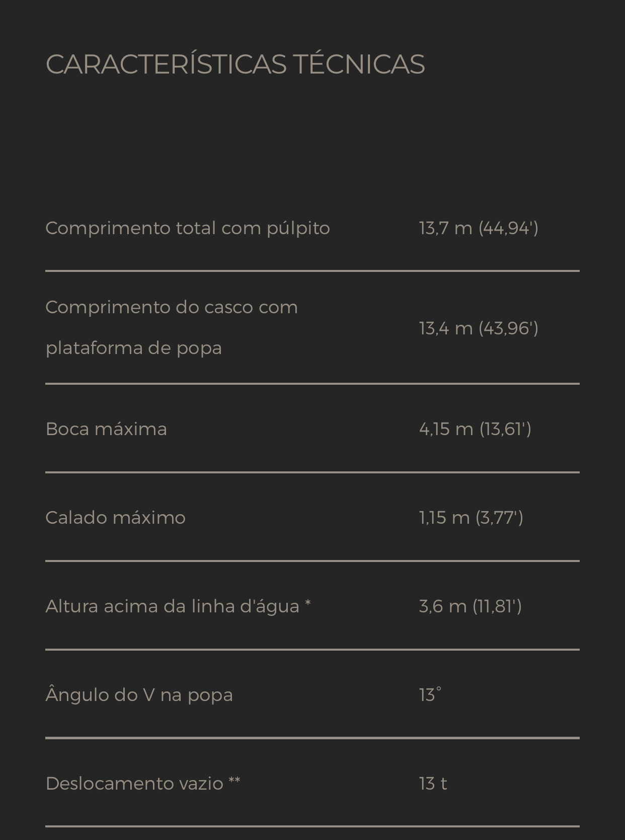The width and height of the screenshot is (625, 840).
Task: Select the Calado máximo label
Action: click(116, 518)
